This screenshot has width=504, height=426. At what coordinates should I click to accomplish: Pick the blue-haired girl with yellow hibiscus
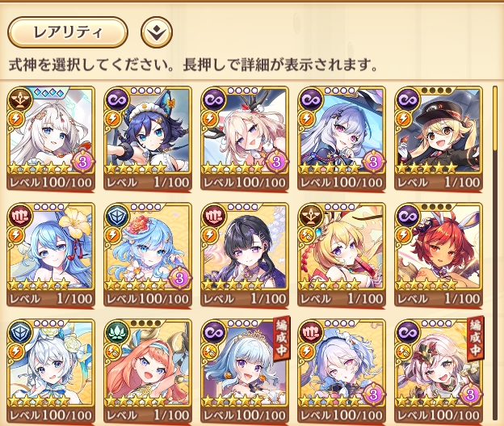click(x=51, y=255)
